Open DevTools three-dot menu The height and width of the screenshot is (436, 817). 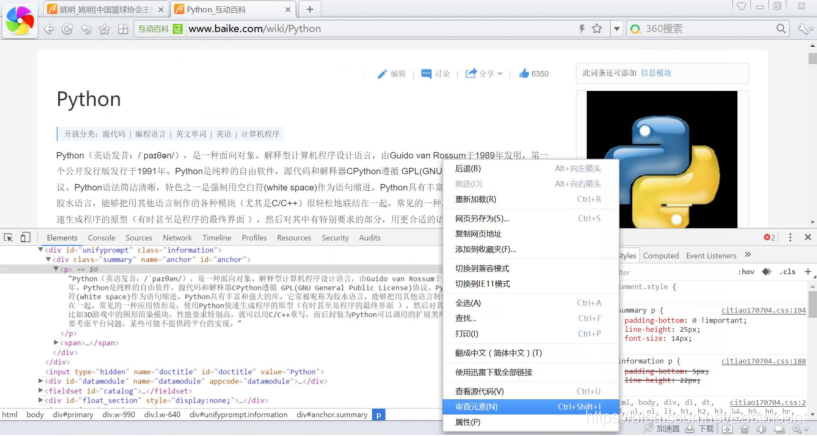tap(790, 237)
